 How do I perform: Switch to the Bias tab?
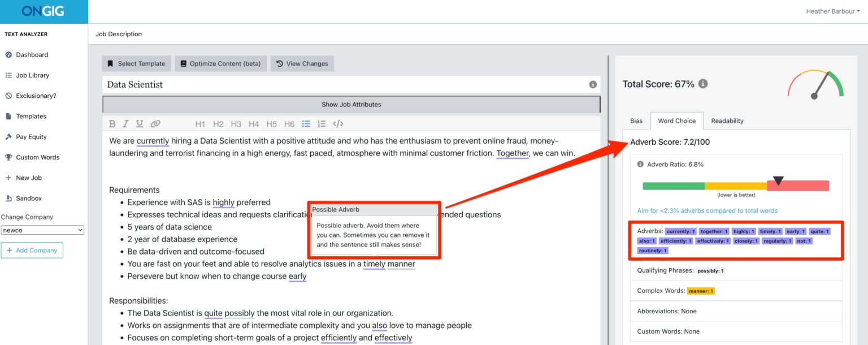(x=636, y=120)
